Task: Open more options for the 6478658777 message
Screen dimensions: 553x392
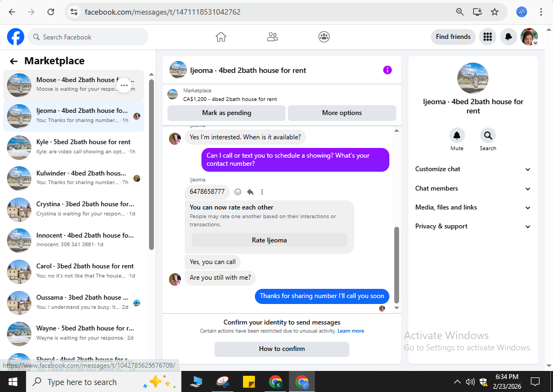Action: tap(262, 192)
